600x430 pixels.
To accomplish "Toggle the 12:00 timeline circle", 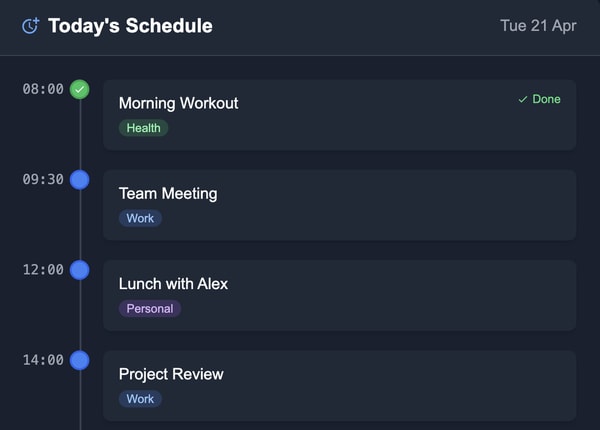I will (x=80, y=270).
